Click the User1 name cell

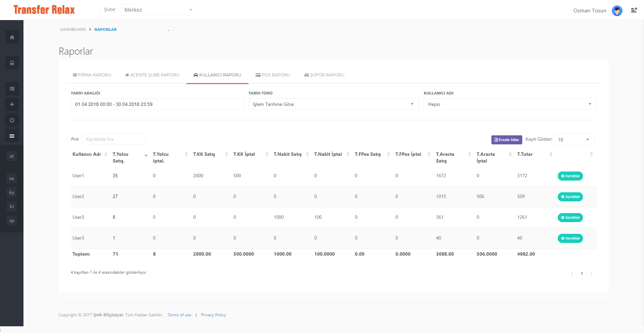coord(78,176)
